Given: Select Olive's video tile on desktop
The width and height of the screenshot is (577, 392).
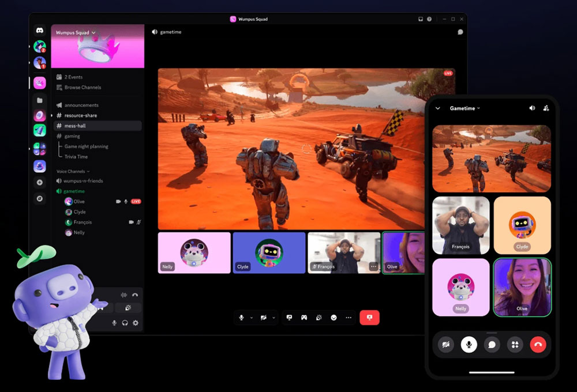Looking at the screenshot, I should click(404, 252).
